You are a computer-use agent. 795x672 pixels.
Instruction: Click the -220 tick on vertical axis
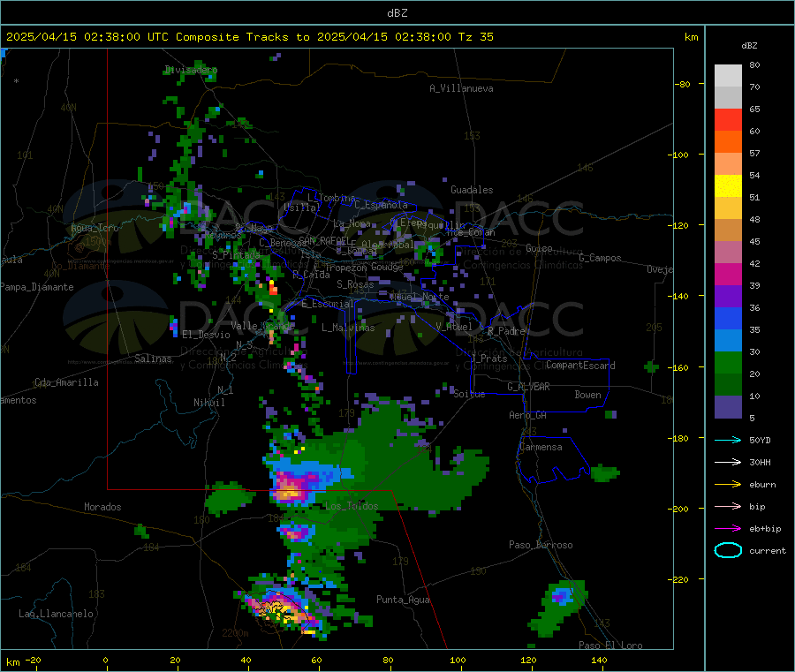pos(680,580)
